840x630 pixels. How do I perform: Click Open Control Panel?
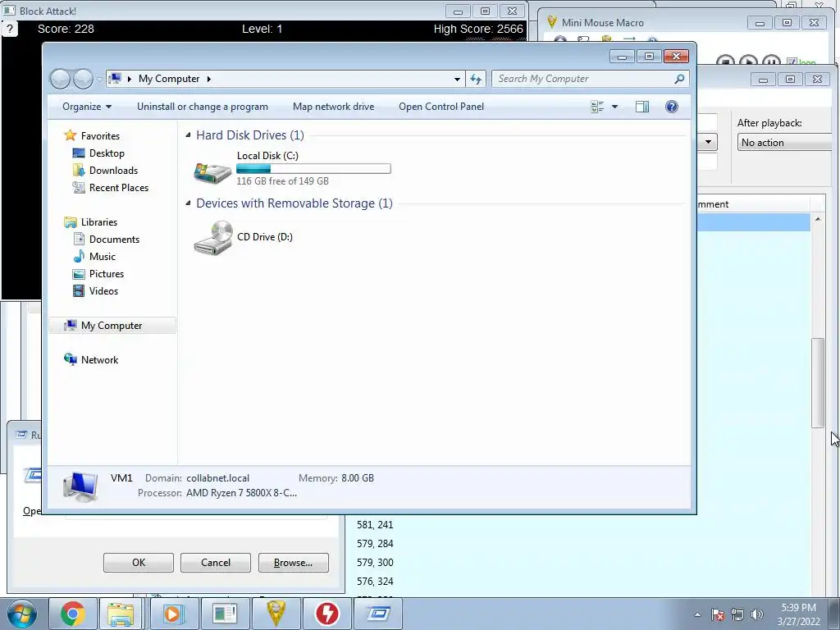click(x=441, y=107)
